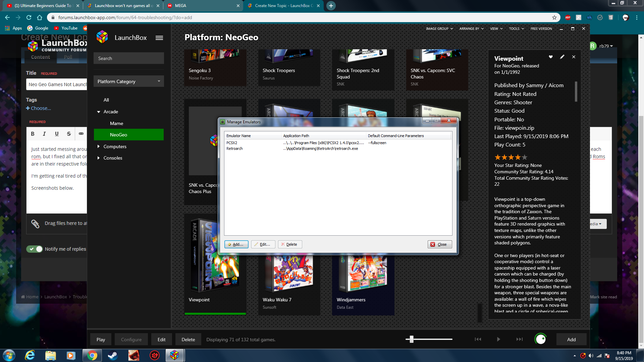Click the pencil edit icon for Viewpoint

point(562,57)
